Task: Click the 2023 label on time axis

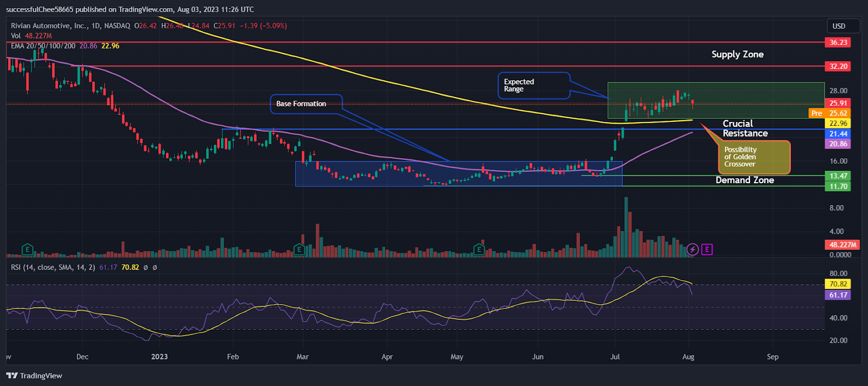Action: click(x=159, y=357)
